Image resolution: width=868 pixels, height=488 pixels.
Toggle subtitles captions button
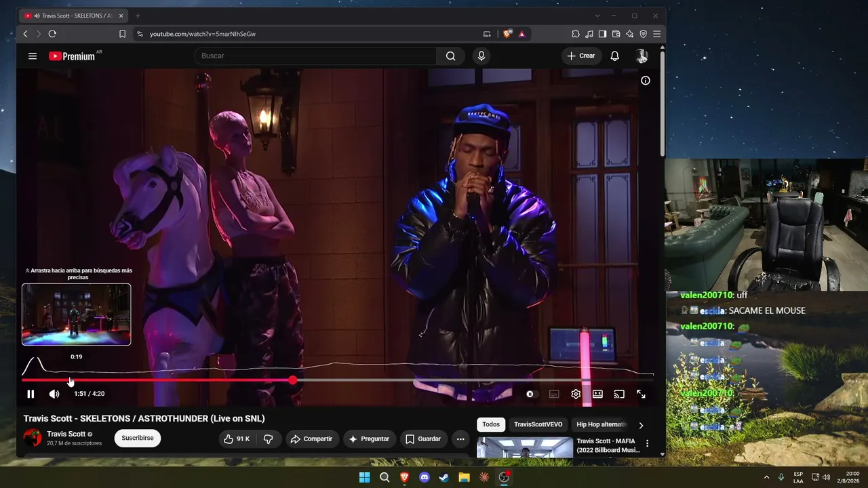[554, 394]
